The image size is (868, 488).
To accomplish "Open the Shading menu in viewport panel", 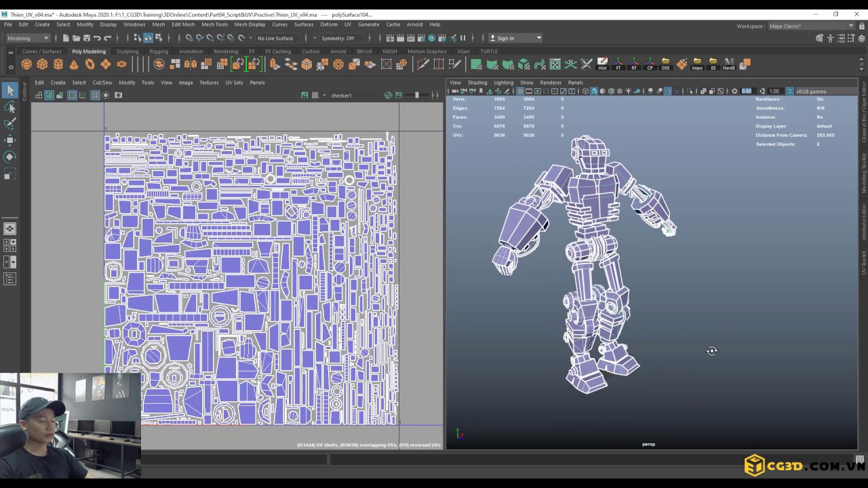I will (477, 83).
